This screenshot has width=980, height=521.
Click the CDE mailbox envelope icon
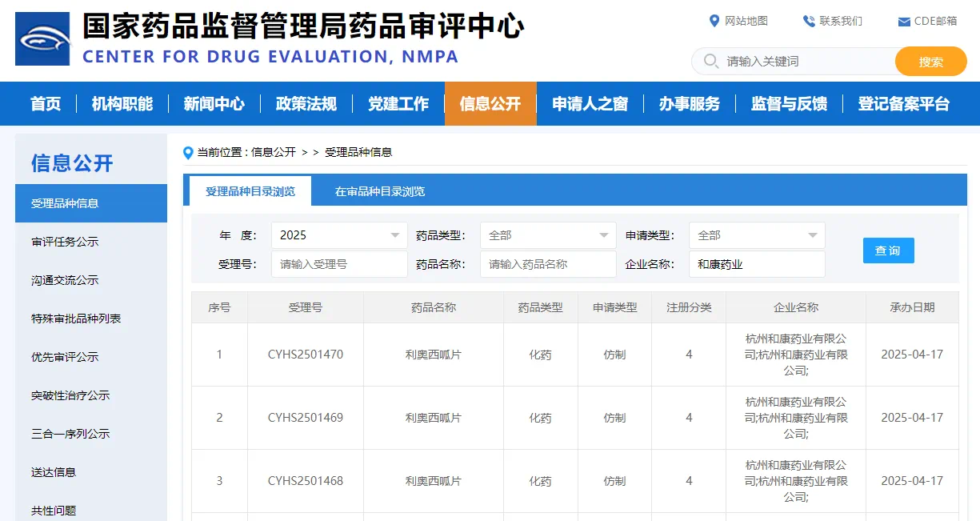coord(904,22)
